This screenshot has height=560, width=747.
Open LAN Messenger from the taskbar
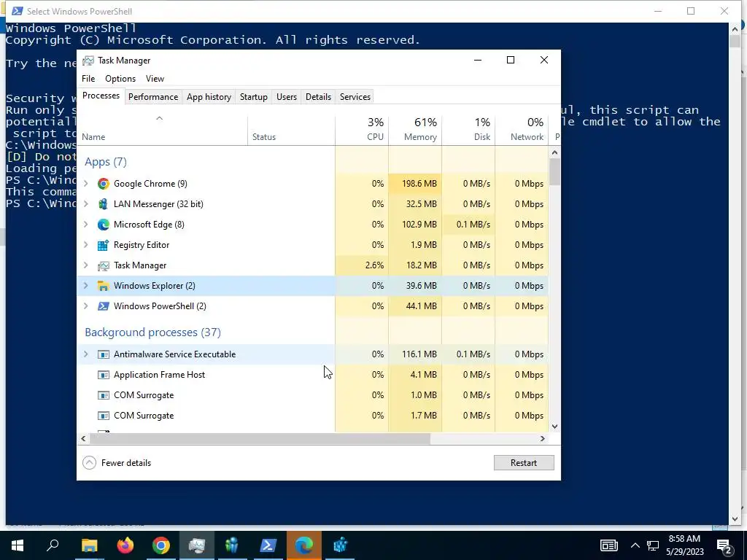(232, 545)
